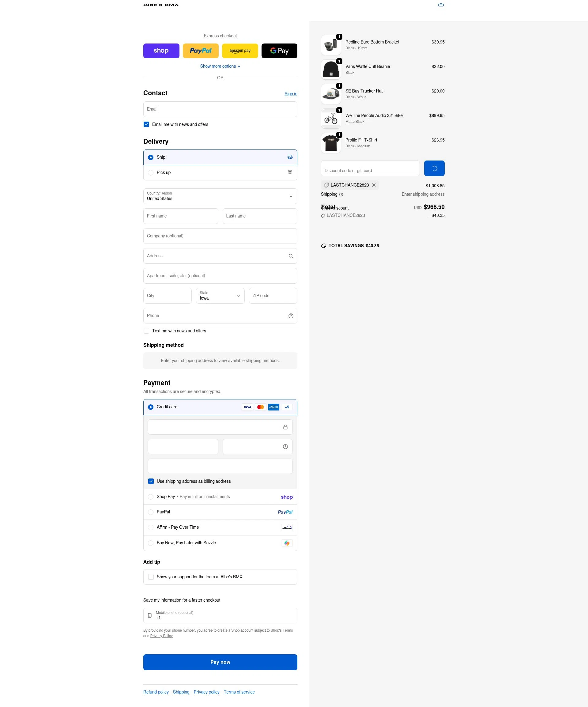Screen dimensions: 588x707
Task: Checkout with the Google Pay button
Action: coord(279,51)
